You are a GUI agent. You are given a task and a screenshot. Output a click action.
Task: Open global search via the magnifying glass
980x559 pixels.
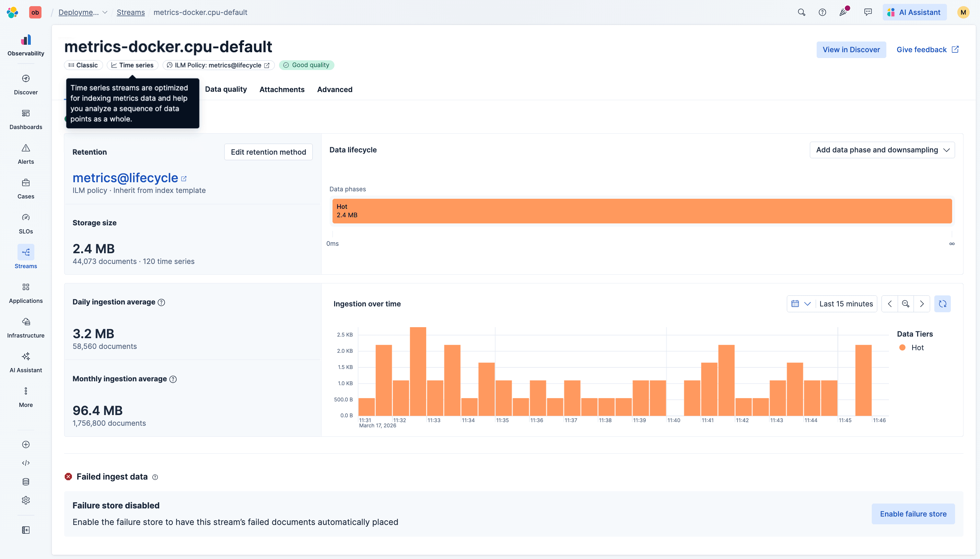tap(801, 12)
